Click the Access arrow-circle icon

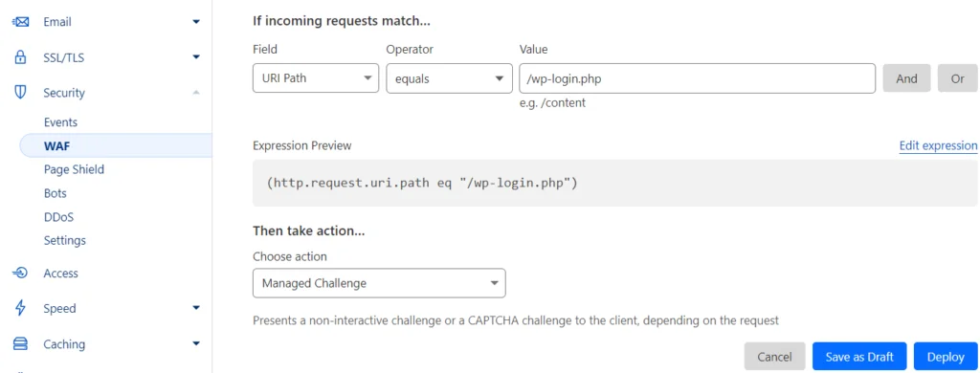click(x=21, y=273)
